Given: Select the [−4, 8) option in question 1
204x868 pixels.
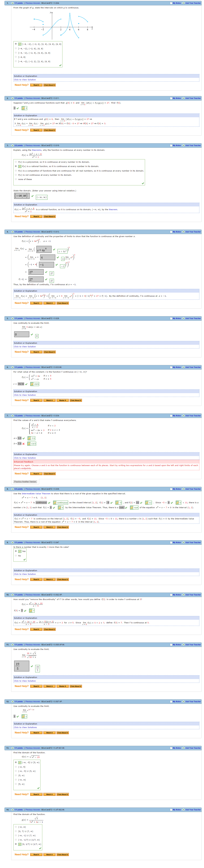Looking at the screenshot, I should (16, 57).
